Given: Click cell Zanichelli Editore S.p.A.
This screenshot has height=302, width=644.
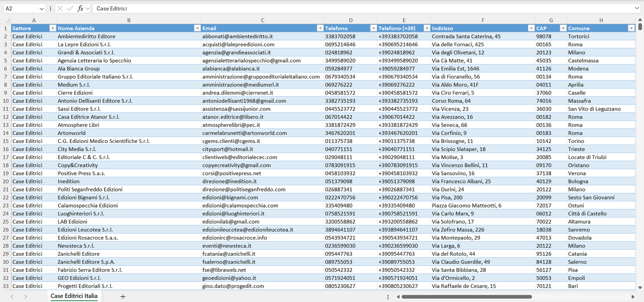Looking at the screenshot, I should (129, 262).
